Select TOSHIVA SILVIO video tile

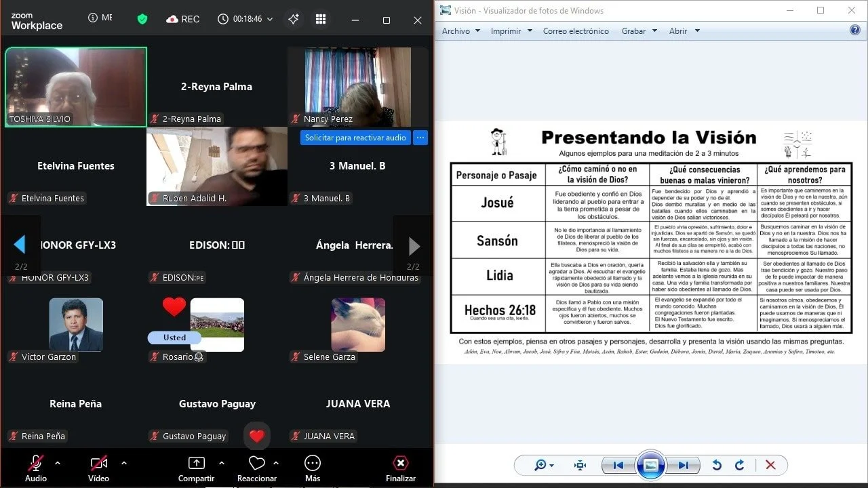[76, 87]
